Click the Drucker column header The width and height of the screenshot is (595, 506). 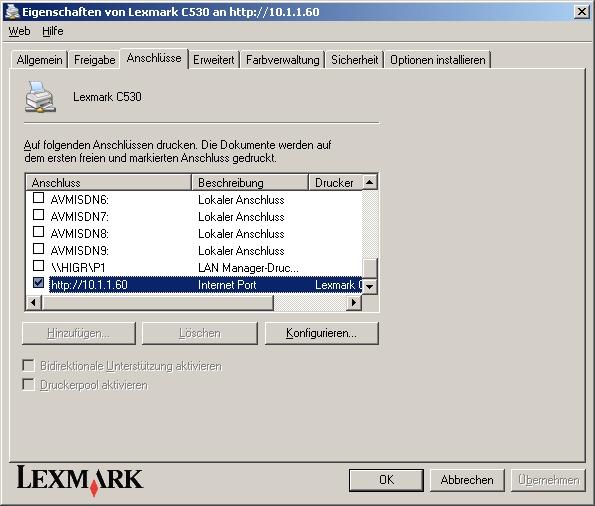pyautogui.click(x=335, y=183)
